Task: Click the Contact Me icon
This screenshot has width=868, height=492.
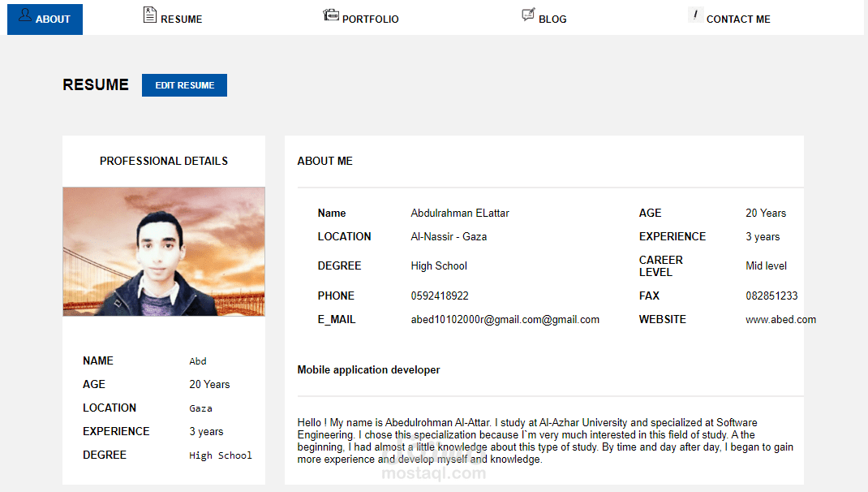Action: coord(695,15)
